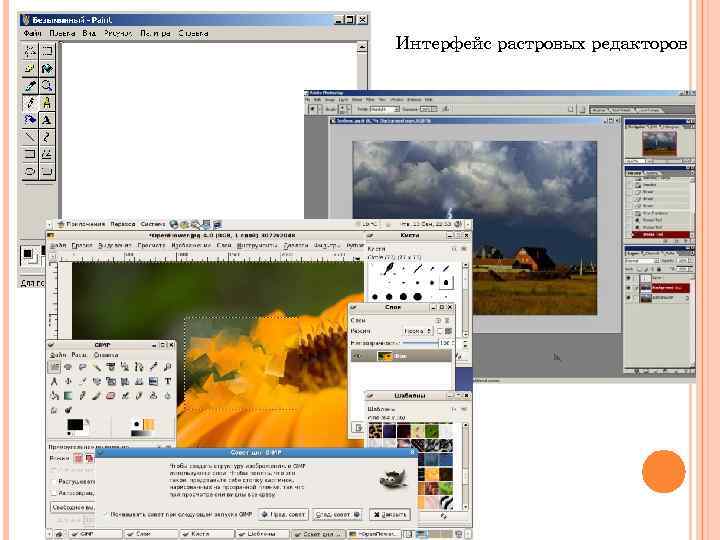Click 'След. совет' in GIMP tip dialog
This screenshot has height=540, width=720.
(x=337, y=515)
